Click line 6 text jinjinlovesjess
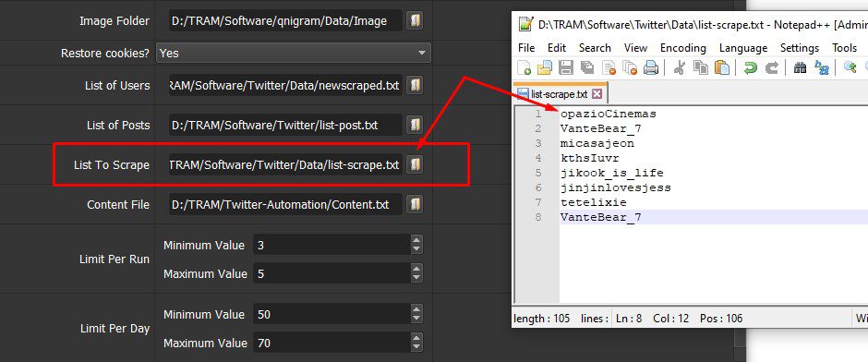The image size is (868, 362). tap(616, 187)
